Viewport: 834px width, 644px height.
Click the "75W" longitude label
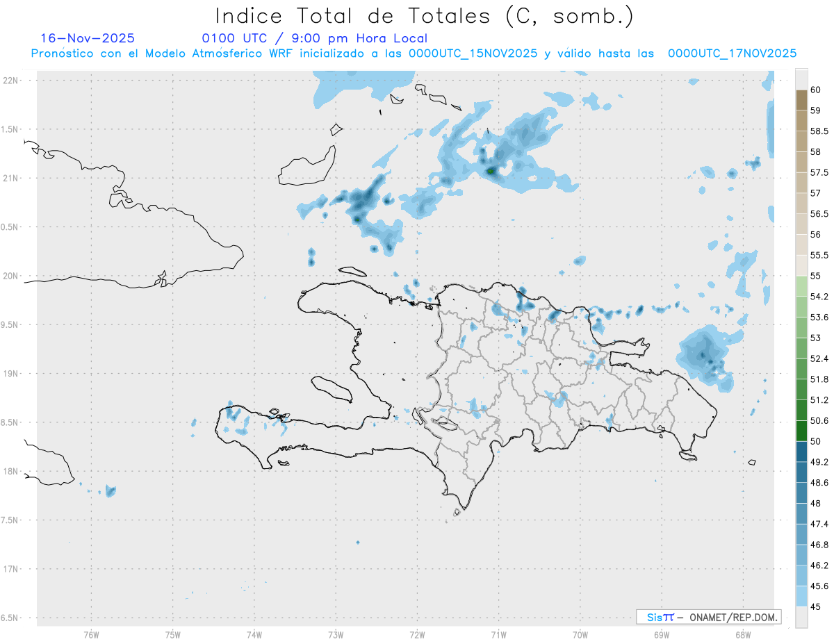point(172,634)
